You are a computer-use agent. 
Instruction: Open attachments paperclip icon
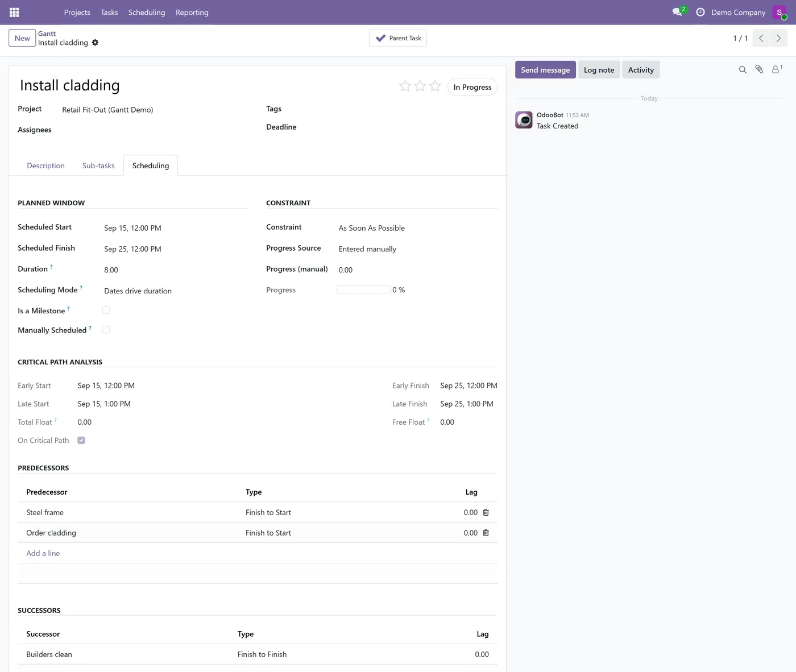[x=759, y=69]
